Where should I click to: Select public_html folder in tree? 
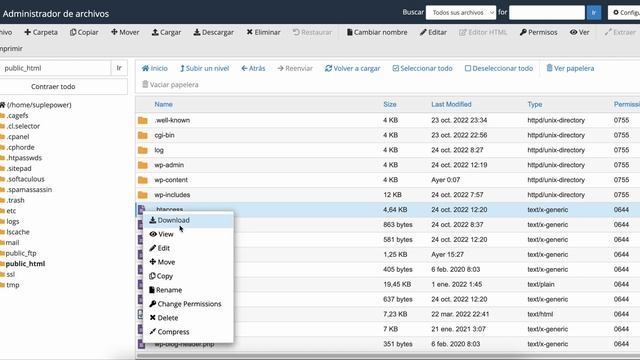(25, 264)
